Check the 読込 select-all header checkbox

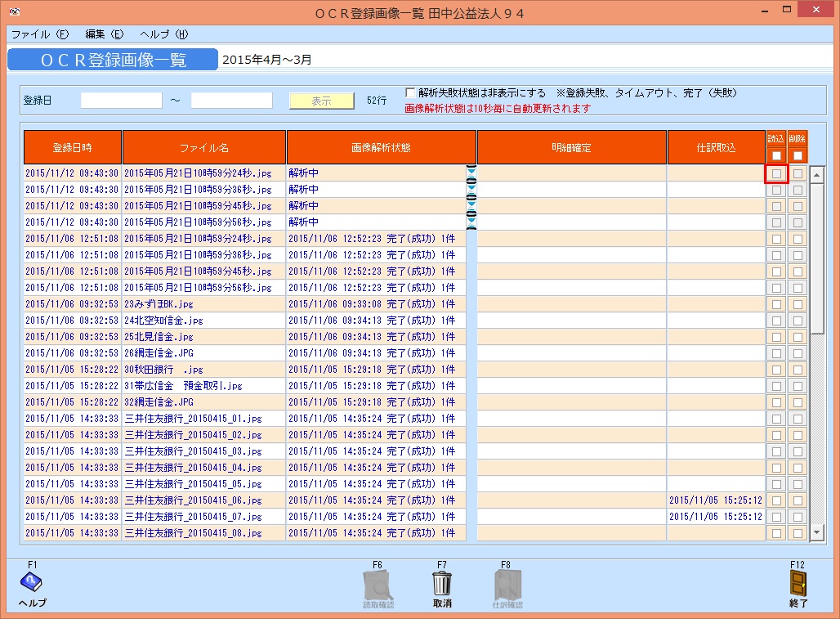775,154
